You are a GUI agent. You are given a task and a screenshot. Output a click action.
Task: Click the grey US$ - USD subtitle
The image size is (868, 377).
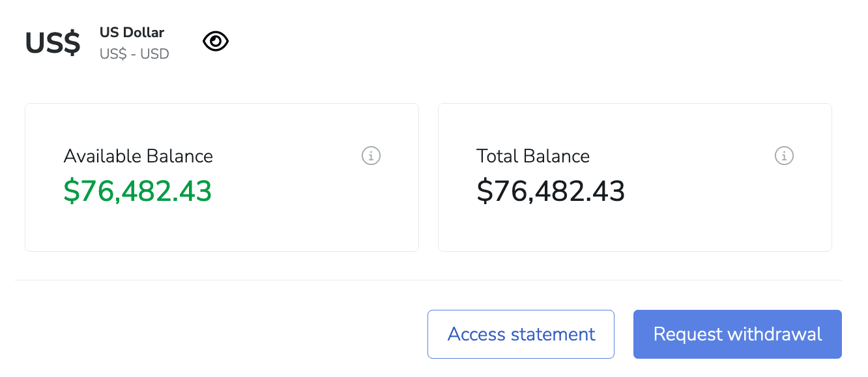134,54
